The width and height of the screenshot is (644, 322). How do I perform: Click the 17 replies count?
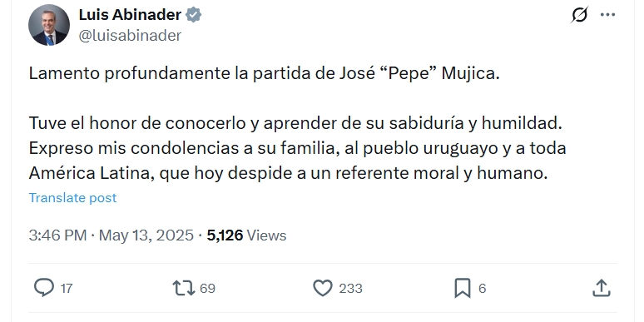pyautogui.click(x=67, y=289)
